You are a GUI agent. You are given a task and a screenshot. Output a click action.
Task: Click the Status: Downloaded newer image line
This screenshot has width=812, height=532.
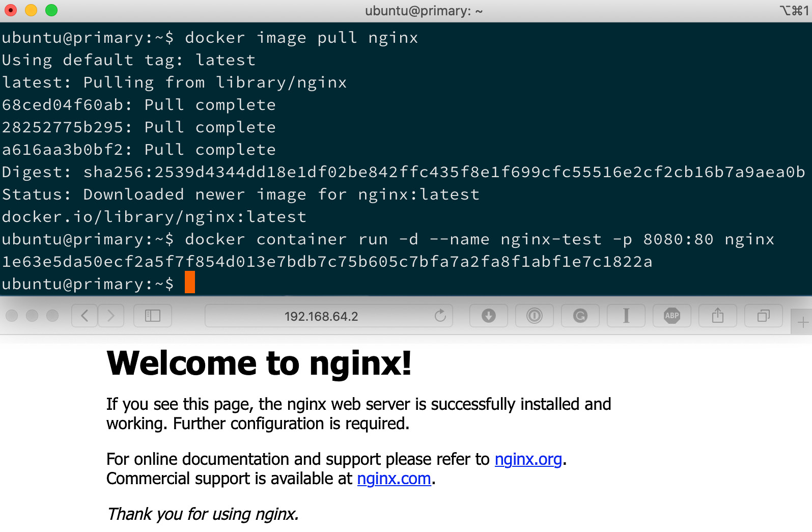point(240,194)
